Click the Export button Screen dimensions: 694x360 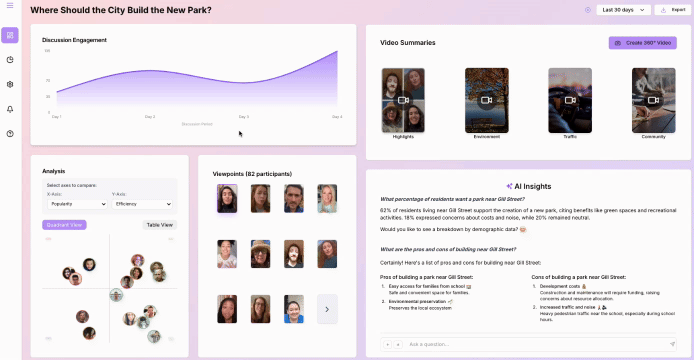point(672,10)
